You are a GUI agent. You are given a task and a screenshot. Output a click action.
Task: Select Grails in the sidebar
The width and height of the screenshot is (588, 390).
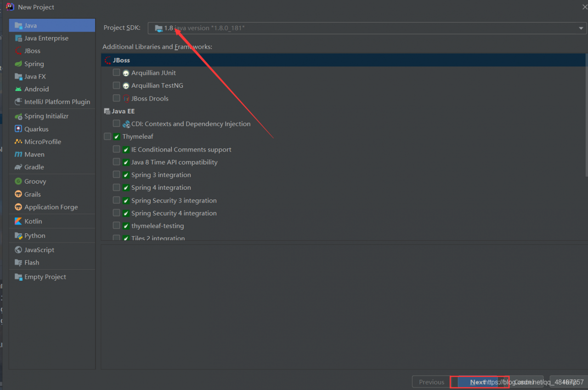52,194
